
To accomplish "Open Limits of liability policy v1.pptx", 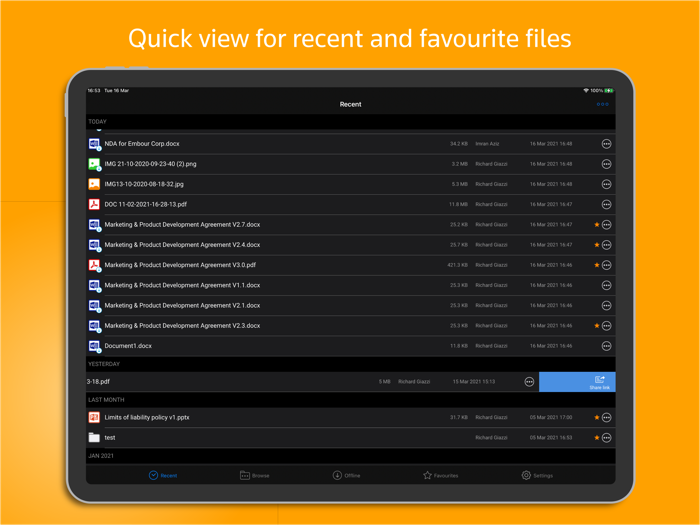I will tap(147, 417).
